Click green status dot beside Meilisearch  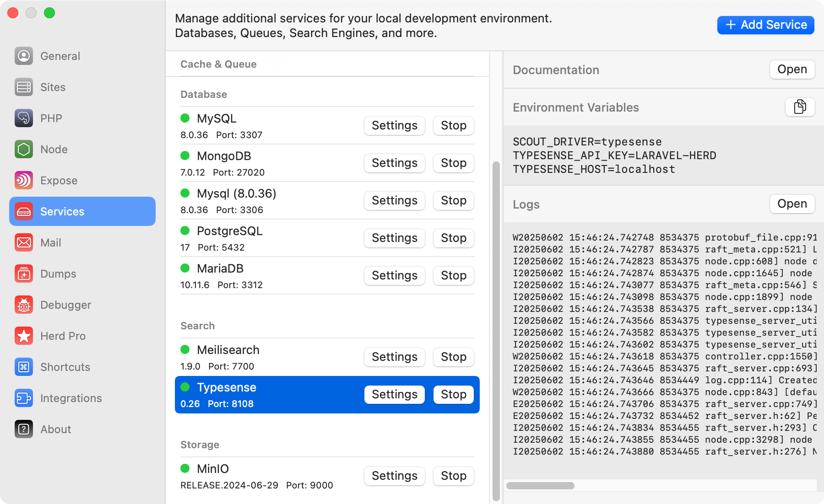click(185, 349)
